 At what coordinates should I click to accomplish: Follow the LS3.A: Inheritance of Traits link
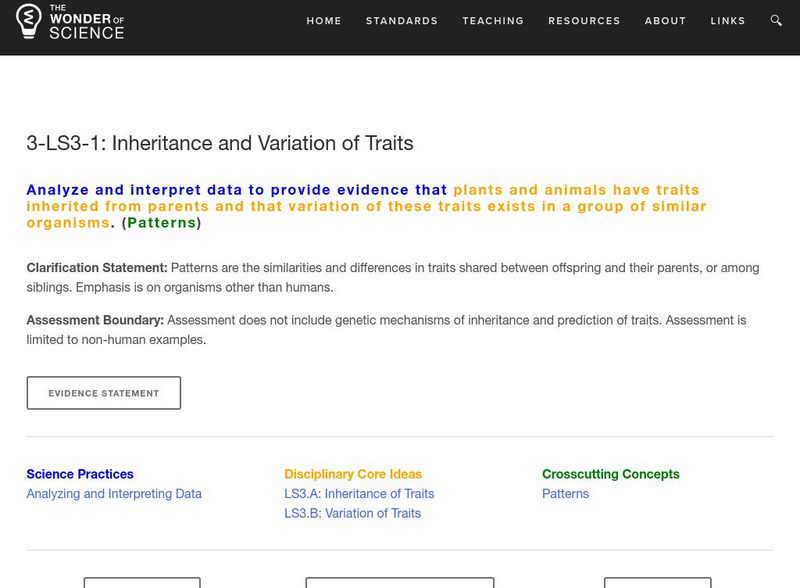point(357,493)
